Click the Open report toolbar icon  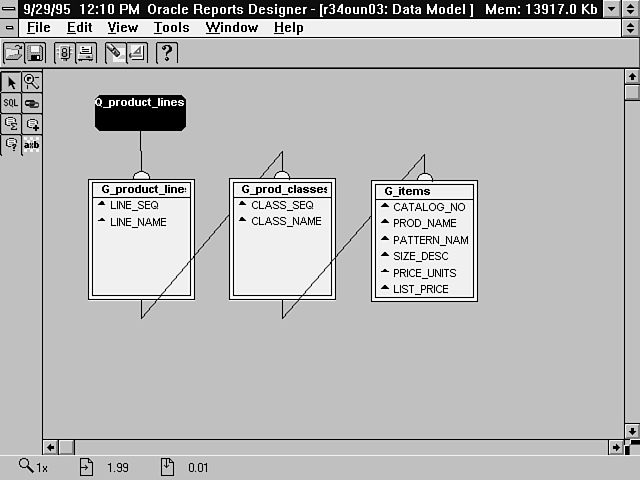click(15, 53)
